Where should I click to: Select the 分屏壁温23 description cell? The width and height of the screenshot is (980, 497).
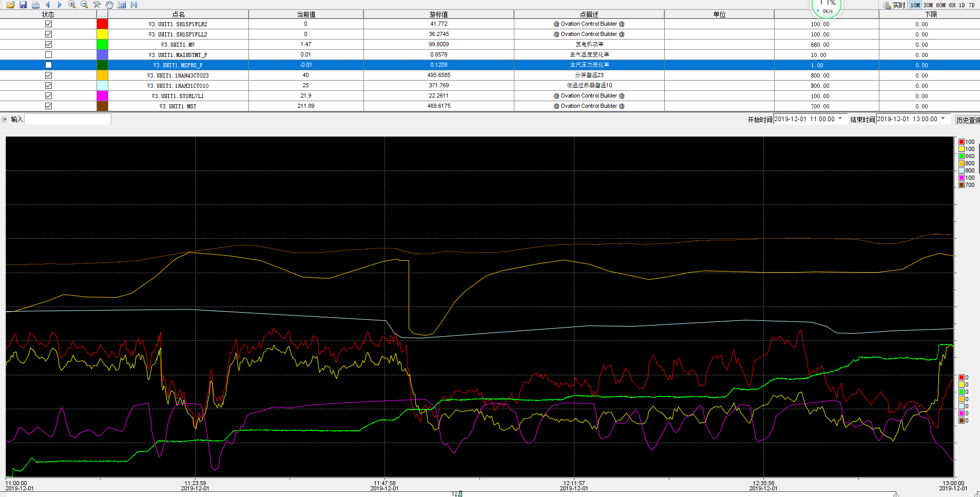pos(589,75)
